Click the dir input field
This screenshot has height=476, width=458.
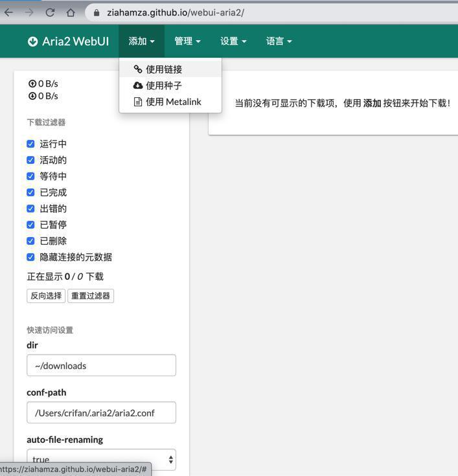coord(102,365)
